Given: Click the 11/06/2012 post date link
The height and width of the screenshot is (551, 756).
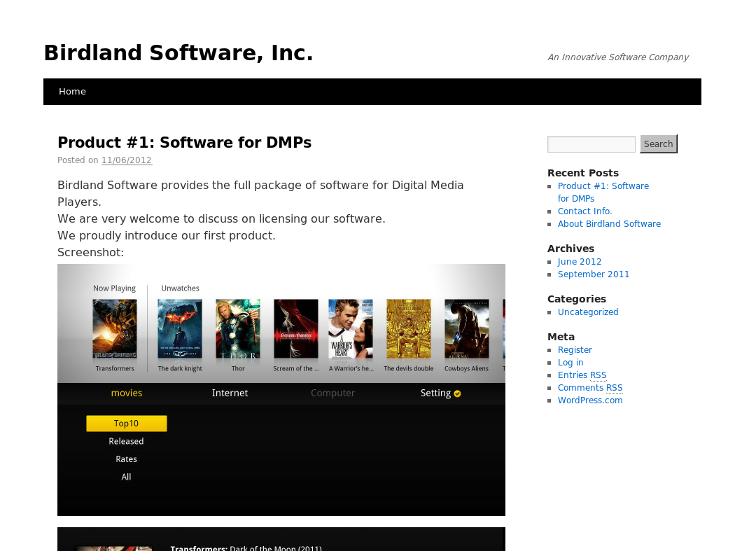Looking at the screenshot, I should 126,160.
